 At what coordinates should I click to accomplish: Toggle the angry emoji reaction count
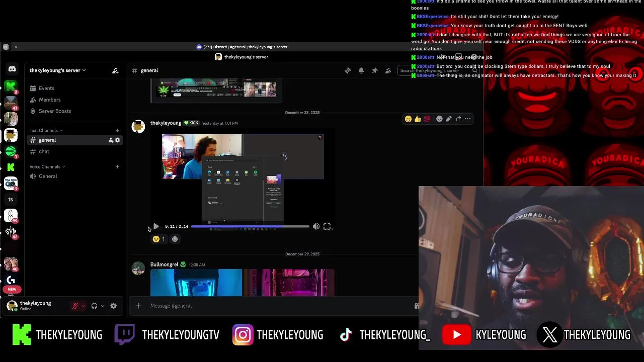[x=158, y=239]
